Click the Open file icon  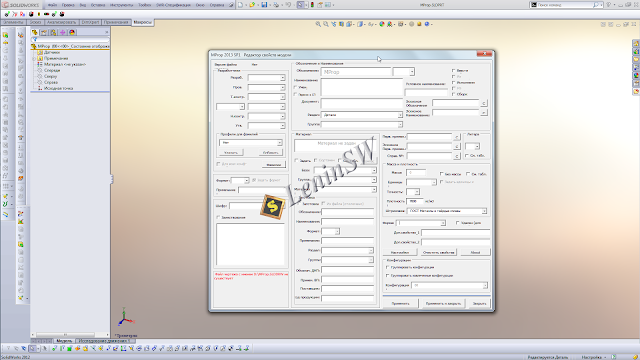(252, 5)
